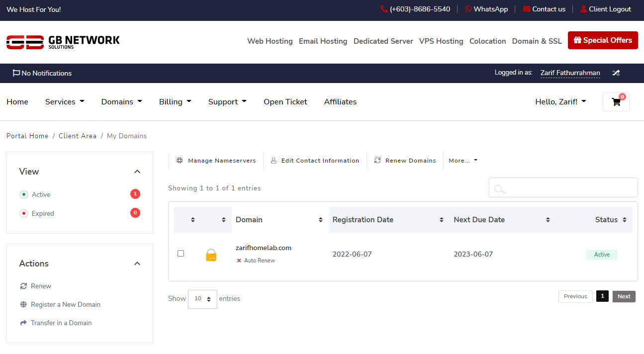Collapse the View panel using its chevron

(x=137, y=172)
